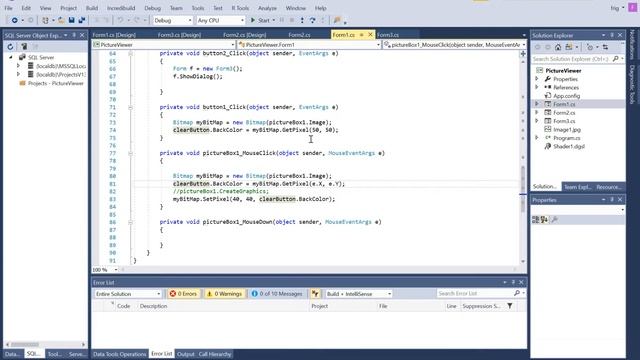The image size is (640, 360).
Task: Switch to the Data Tools Operations tab
Action: click(x=120, y=354)
